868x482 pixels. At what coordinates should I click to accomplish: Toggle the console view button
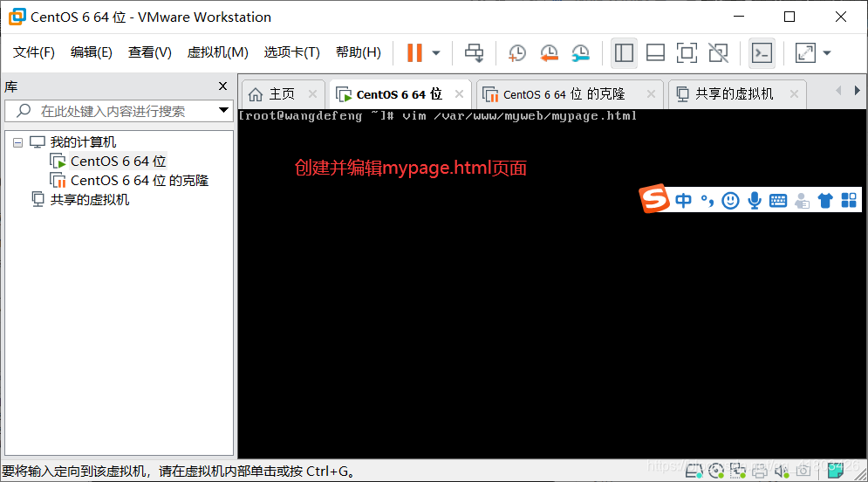pos(762,53)
